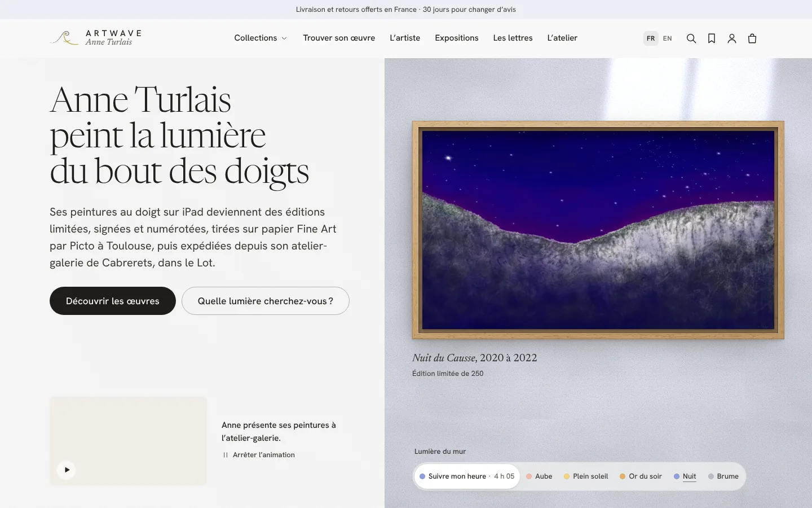
Task: Select the FR language option
Action: (651, 38)
